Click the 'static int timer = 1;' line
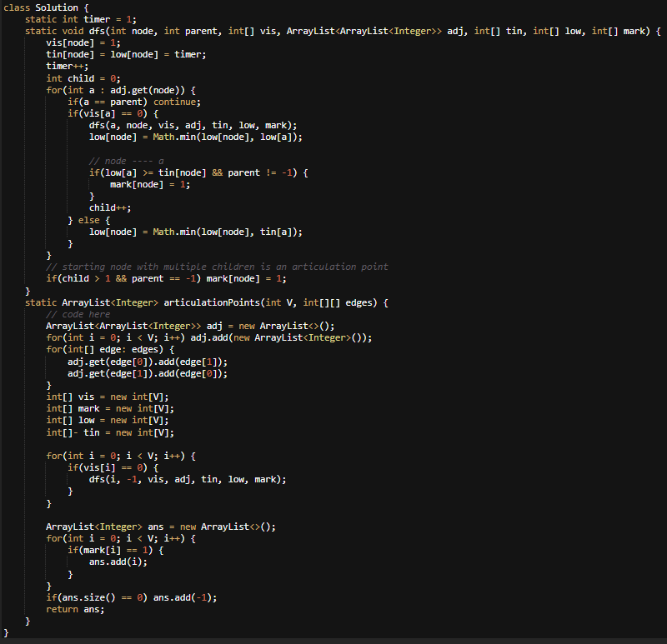The image size is (667, 644). [81, 19]
